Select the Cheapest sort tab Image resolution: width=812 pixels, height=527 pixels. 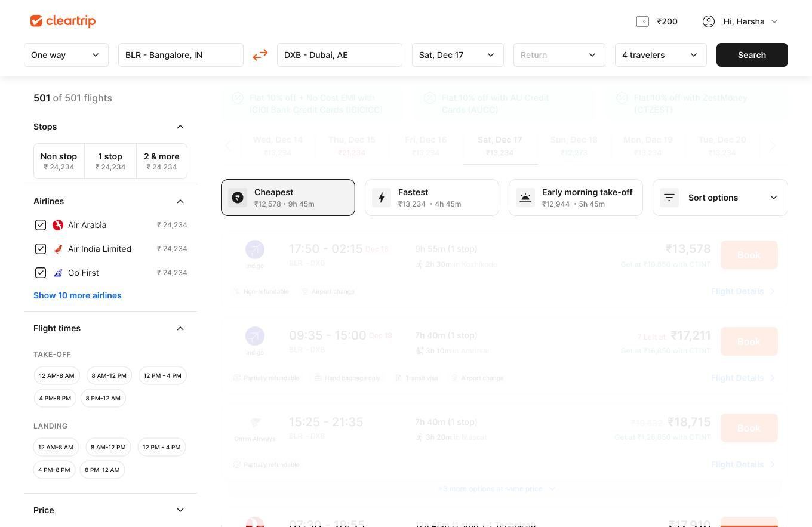click(288, 198)
